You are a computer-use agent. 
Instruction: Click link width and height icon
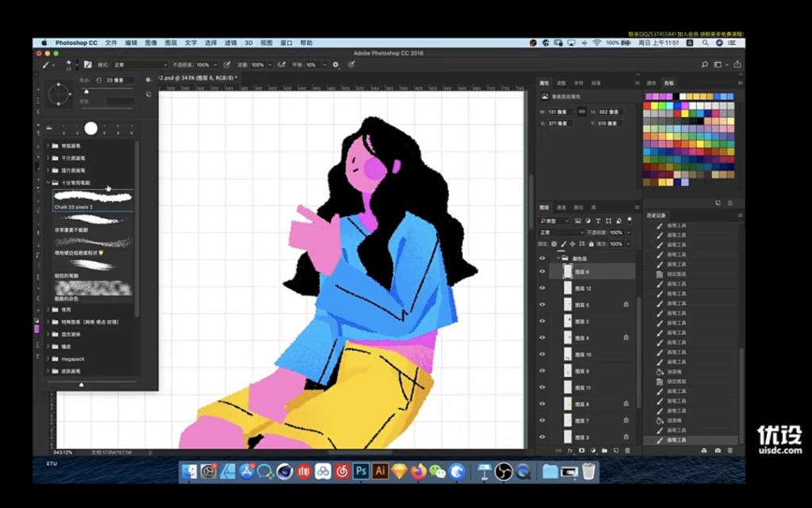pos(582,112)
